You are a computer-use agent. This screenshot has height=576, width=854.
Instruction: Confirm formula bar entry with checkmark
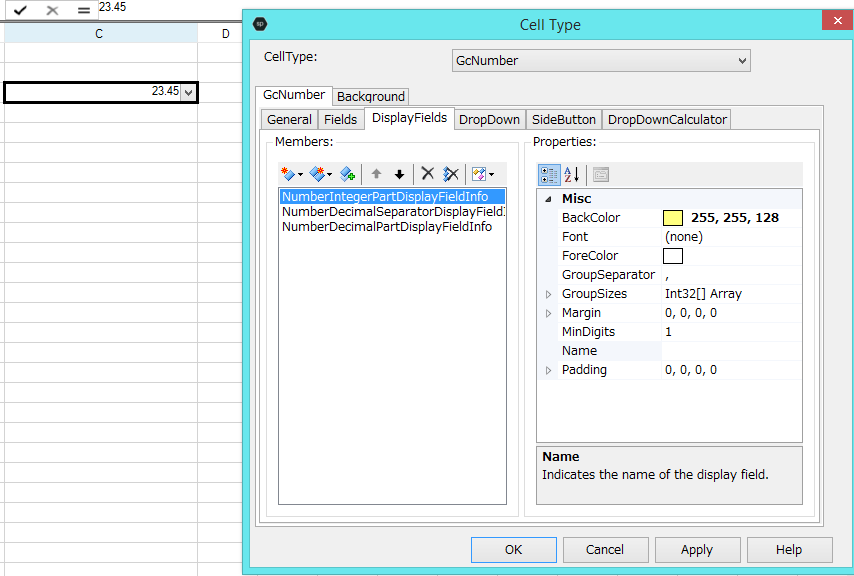(x=20, y=10)
